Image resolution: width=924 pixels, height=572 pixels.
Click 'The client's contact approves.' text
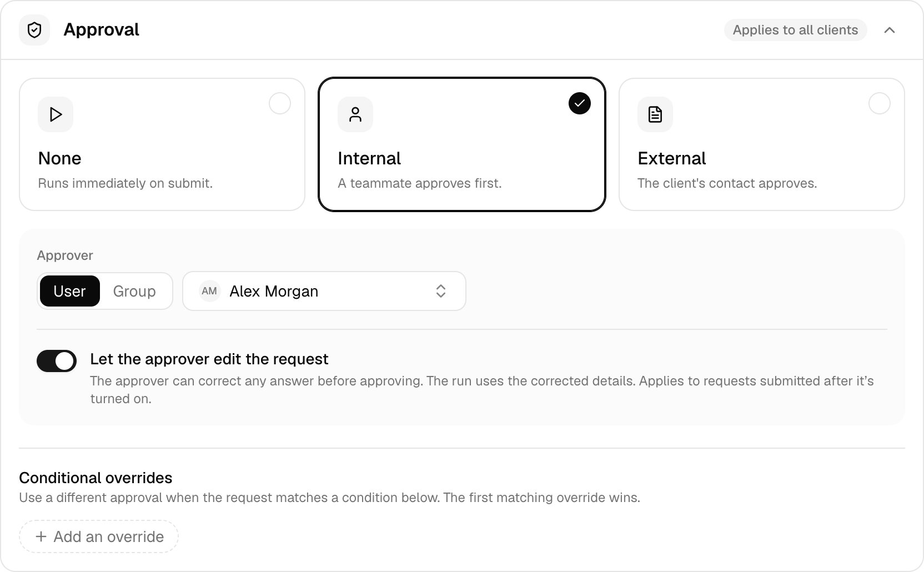[727, 183]
